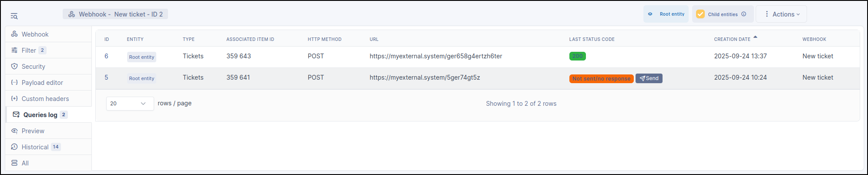The height and width of the screenshot is (175, 868).
Task: Click the search/menu toggle icon at top left
Action: (x=14, y=16)
